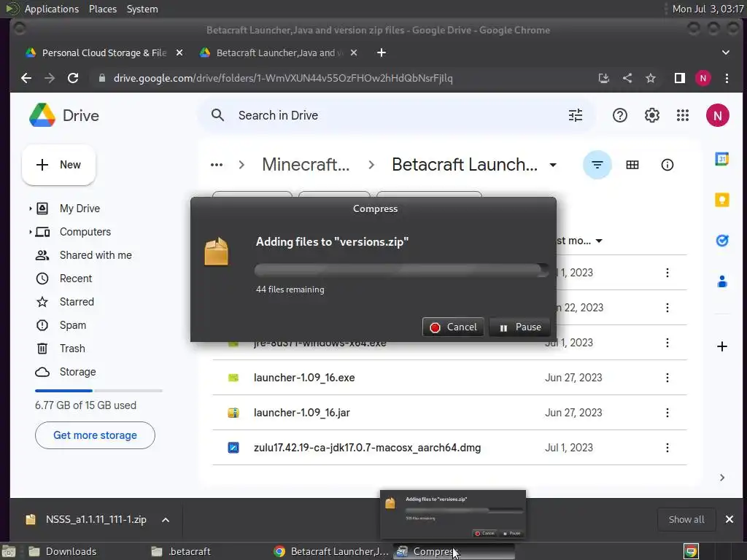Viewport: 747px width, 560px height.
Task: Open Recent files
Action: (76, 279)
